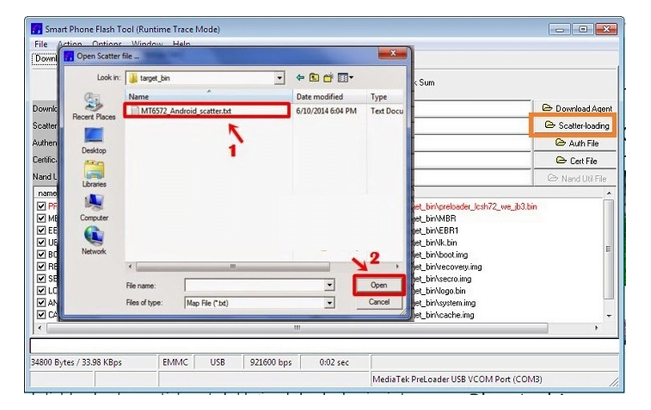Open Desktop location in sidebar
Image resolution: width=651 pixels, height=410 pixels.
94,141
